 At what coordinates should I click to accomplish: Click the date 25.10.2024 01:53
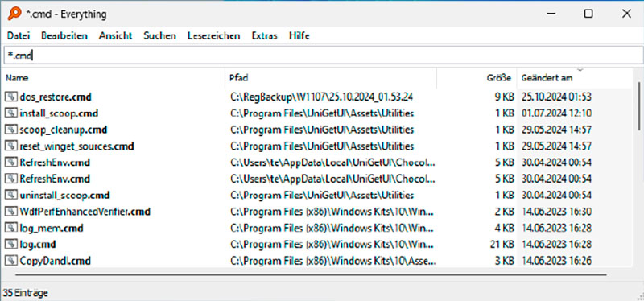coord(556,97)
